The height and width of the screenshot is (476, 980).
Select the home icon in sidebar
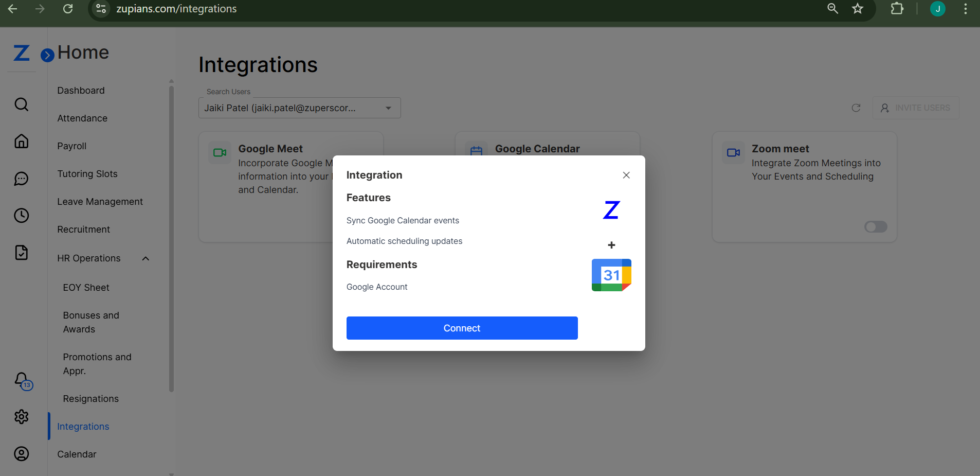pyautogui.click(x=21, y=141)
